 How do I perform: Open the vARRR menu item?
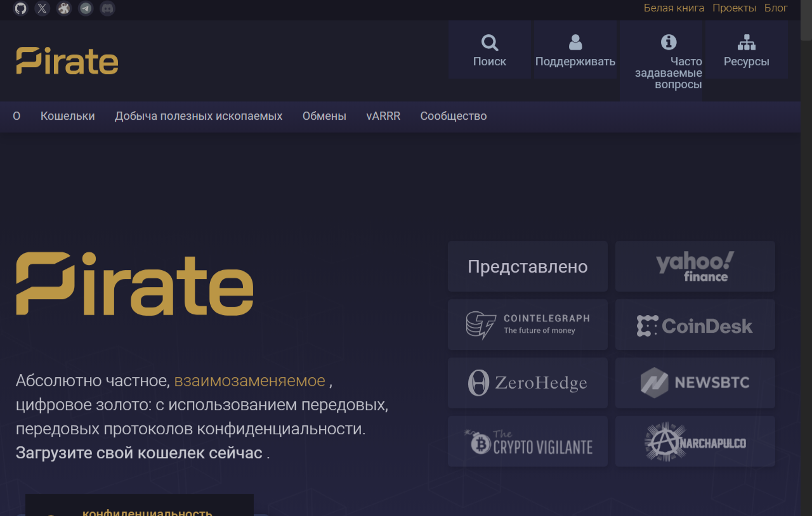click(383, 116)
